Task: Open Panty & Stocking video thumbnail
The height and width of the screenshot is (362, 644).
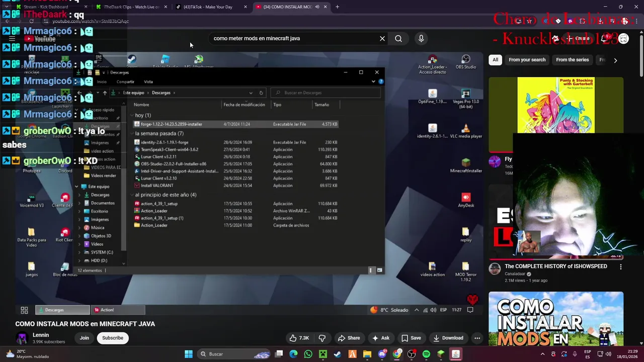Action: point(556,115)
